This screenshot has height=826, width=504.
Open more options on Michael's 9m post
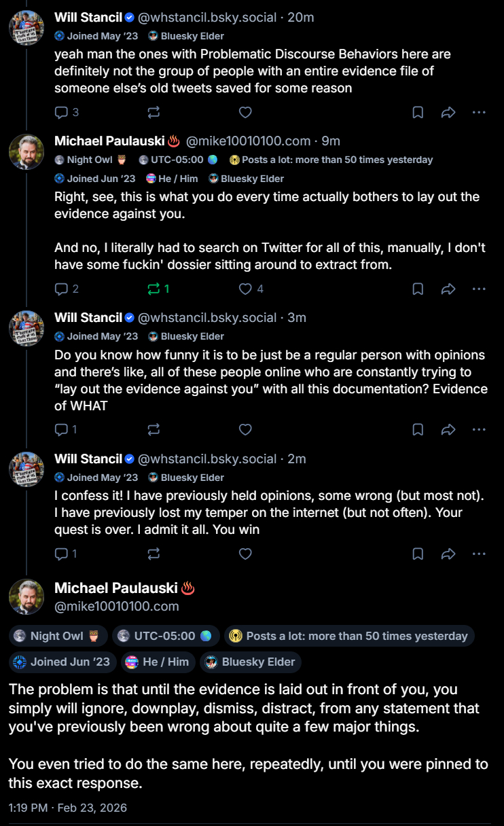tap(479, 289)
